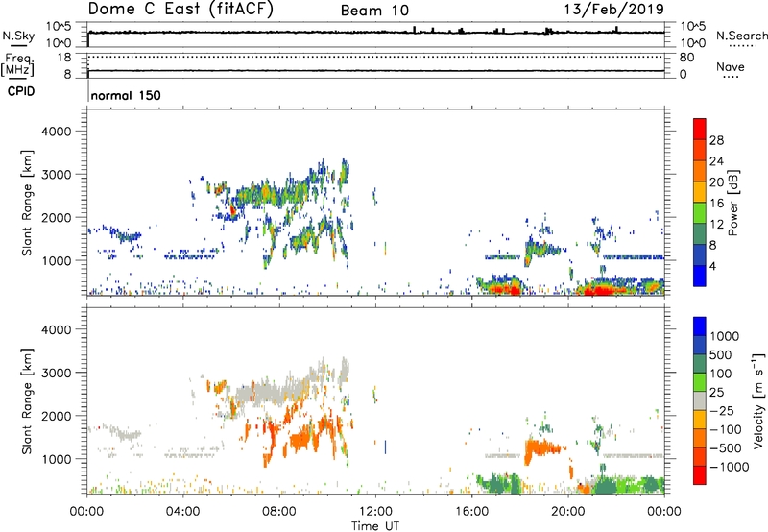Select the "normal 150" CPID text
This screenshot has width=768, height=532.
126,95
